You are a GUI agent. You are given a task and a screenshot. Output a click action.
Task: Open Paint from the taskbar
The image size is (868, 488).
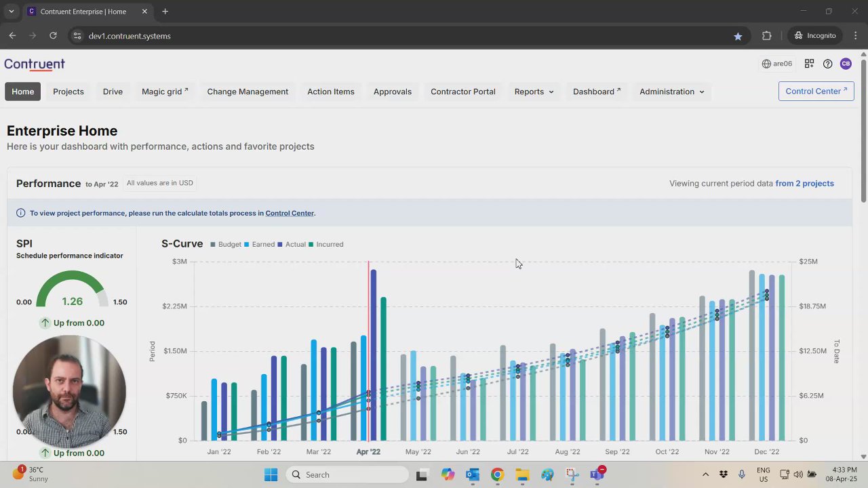(x=547, y=474)
